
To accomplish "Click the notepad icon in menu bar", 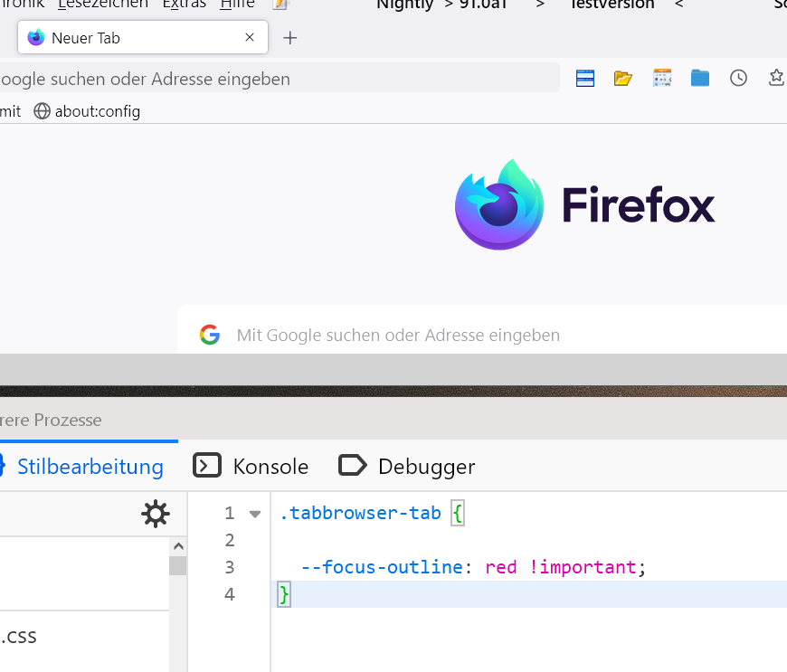I will tap(280, 5).
